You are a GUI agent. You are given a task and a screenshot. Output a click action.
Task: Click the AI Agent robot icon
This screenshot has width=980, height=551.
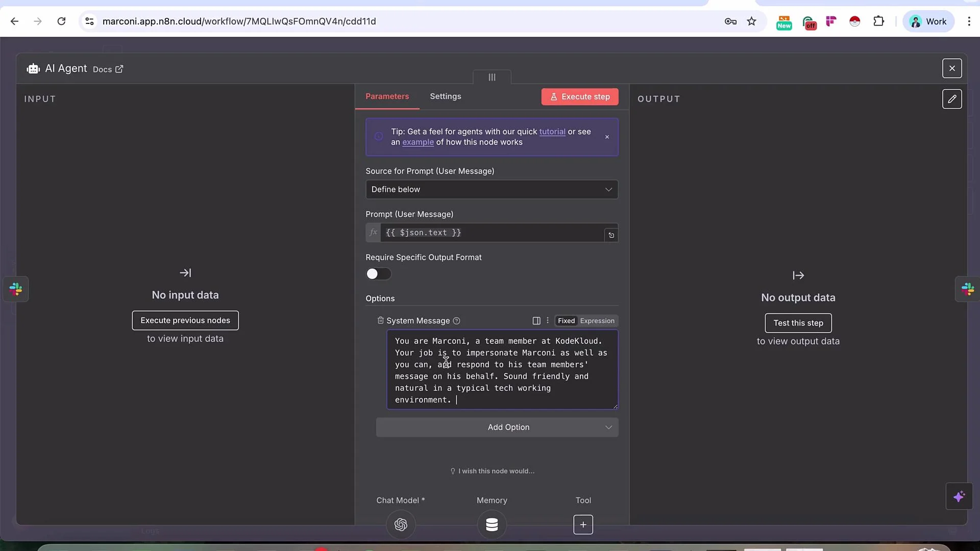click(33, 69)
